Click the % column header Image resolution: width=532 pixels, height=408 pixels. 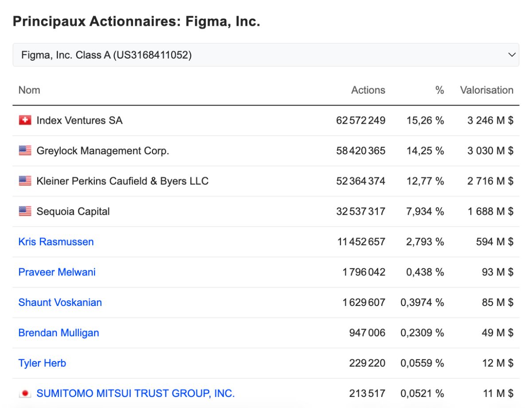pyautogui.click(x=439, y=90)
